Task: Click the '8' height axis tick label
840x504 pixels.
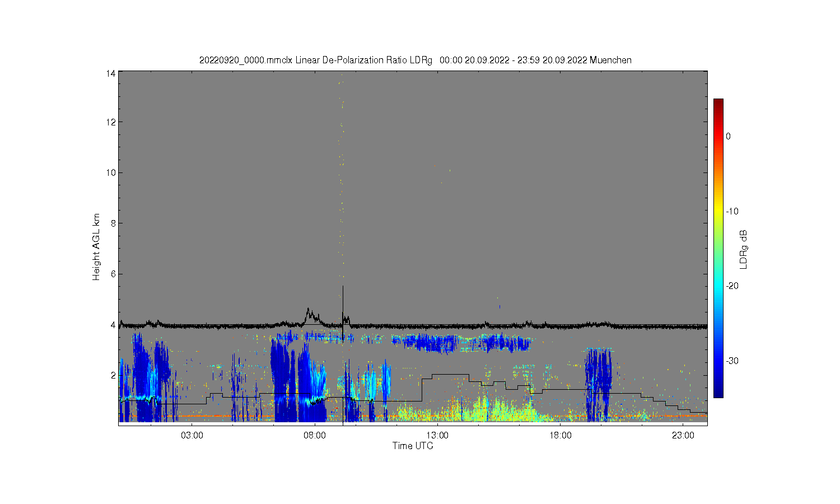Action: tap(113, 223)
